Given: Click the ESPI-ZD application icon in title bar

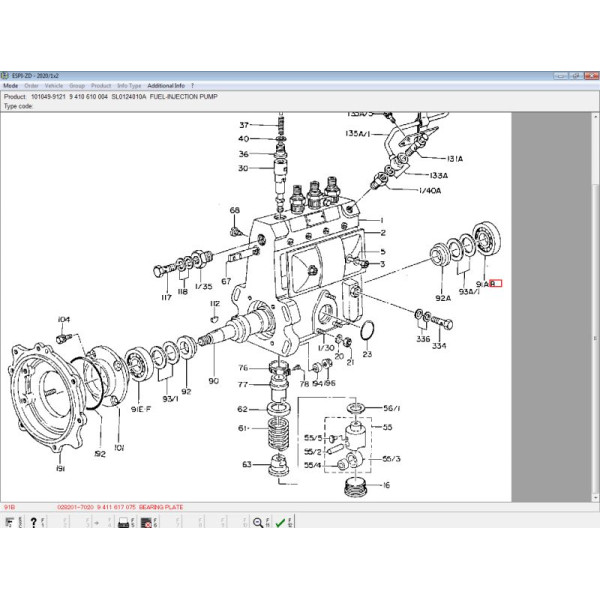Looking at the screenshot, I should (5, 76).
